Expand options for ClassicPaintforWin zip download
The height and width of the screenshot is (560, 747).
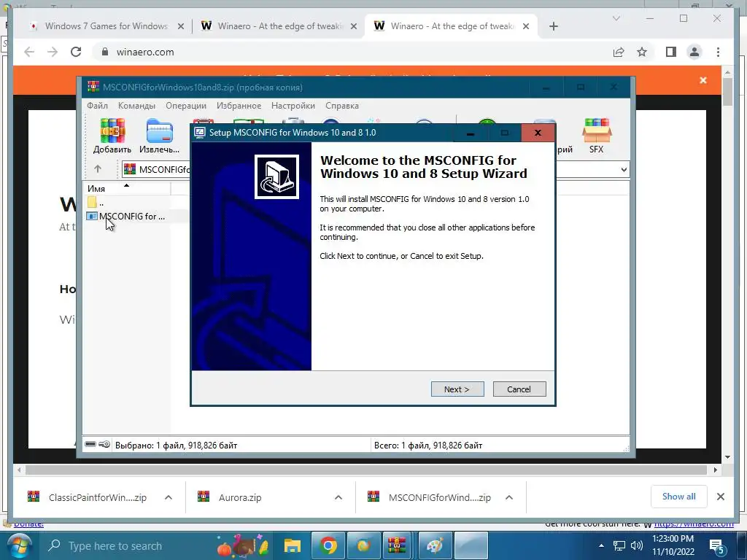tap(169, 497)
